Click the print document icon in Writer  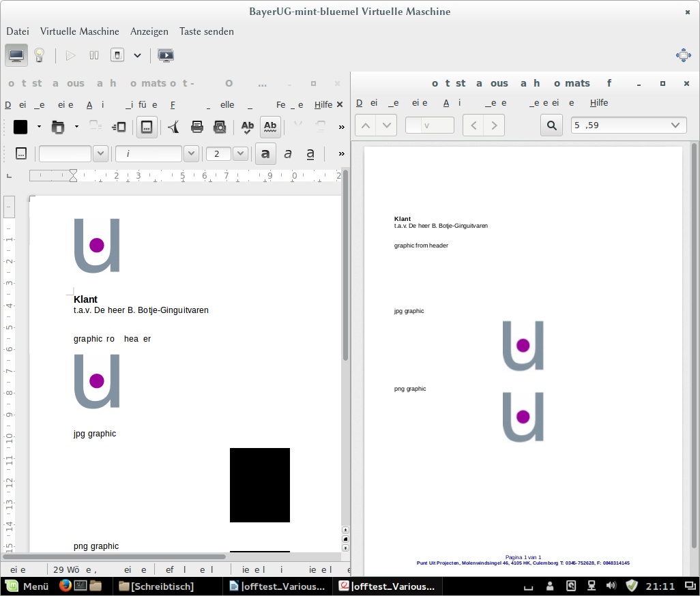tap(197, 126)
